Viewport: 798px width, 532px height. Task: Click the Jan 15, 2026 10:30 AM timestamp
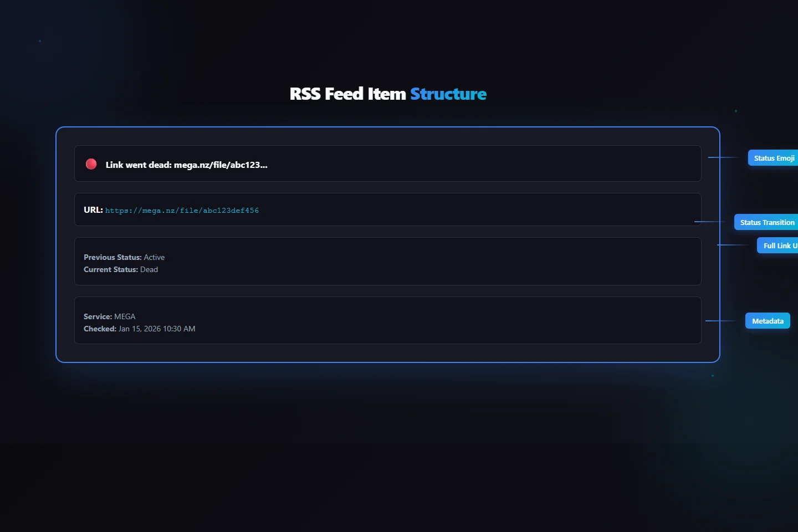point(157,329)
